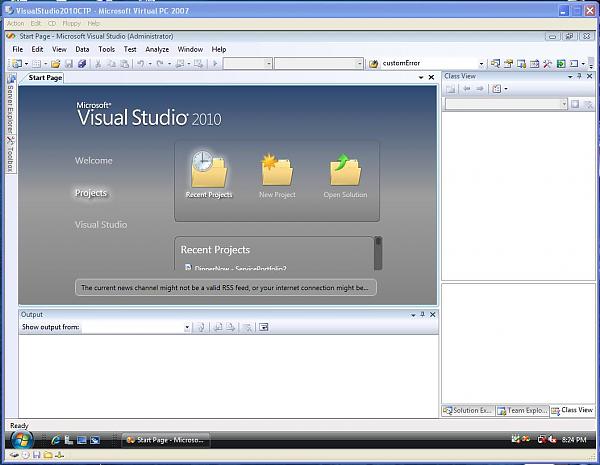Launch Internet Explorer from the quick launch

56,440
